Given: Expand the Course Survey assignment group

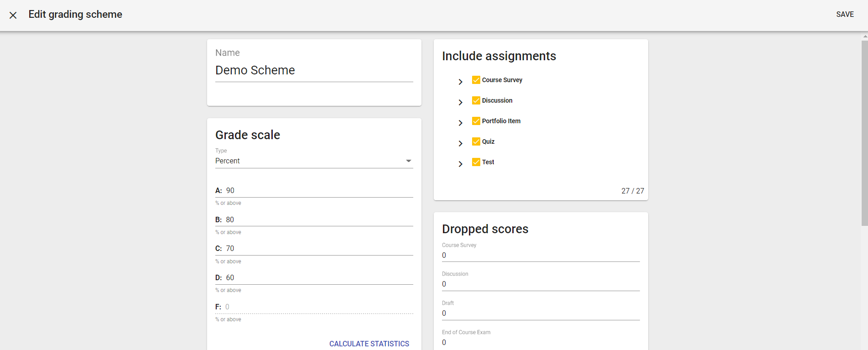Looking at the screenshot, I should (460, 82).
